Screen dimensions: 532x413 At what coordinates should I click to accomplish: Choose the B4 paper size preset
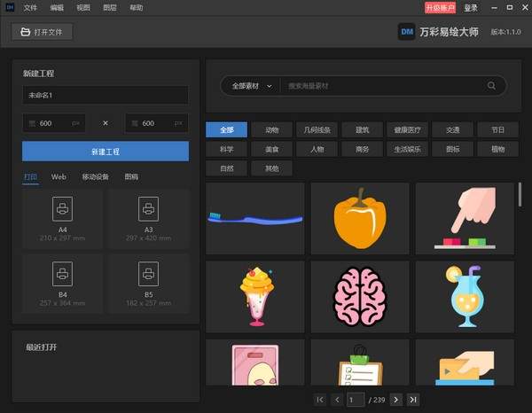(63, 275)
